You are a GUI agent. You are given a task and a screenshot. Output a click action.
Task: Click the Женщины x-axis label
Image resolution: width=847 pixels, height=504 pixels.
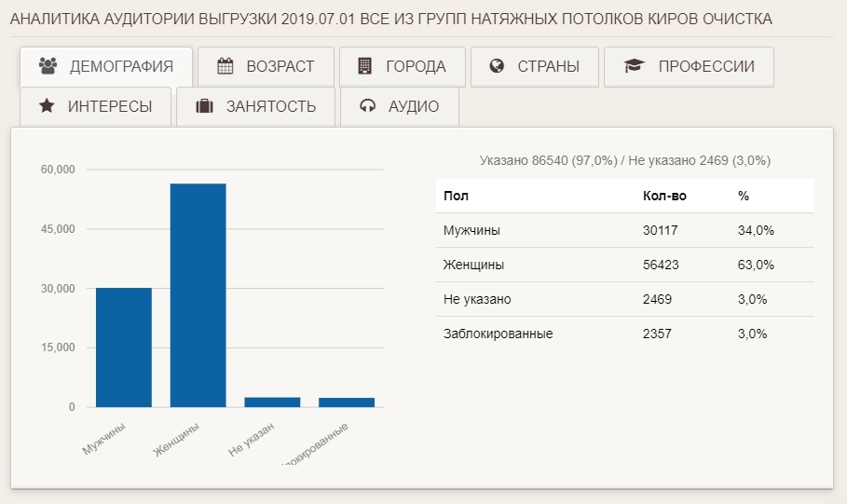pyautogui.click(x=176, y=439)
